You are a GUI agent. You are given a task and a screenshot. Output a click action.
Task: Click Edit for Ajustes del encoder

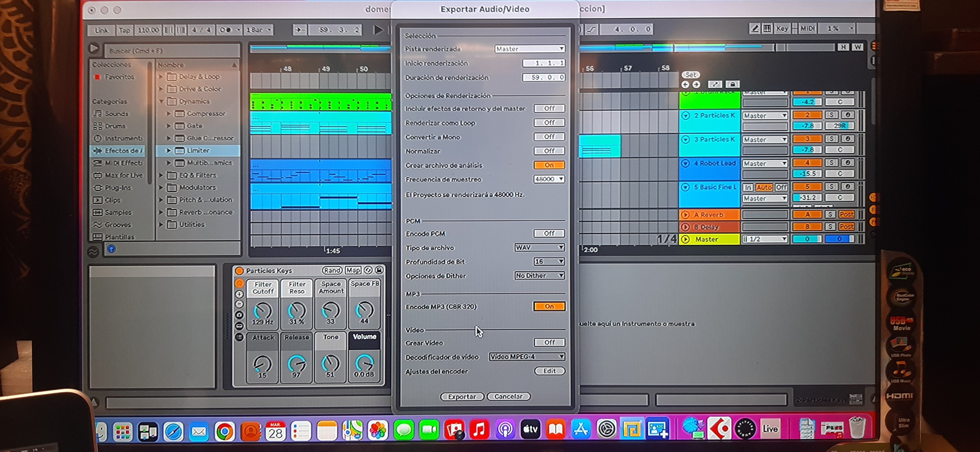[549, 371]
